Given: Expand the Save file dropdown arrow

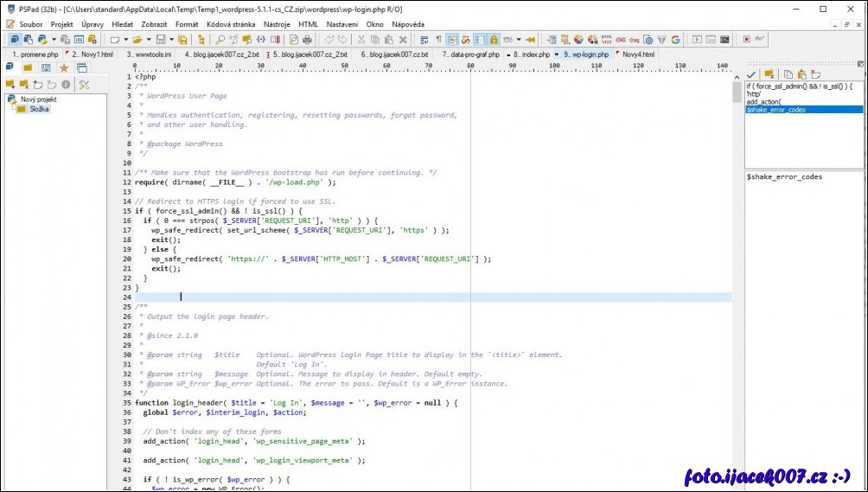Looking at the screenshot, I should [x=171, y=40].
